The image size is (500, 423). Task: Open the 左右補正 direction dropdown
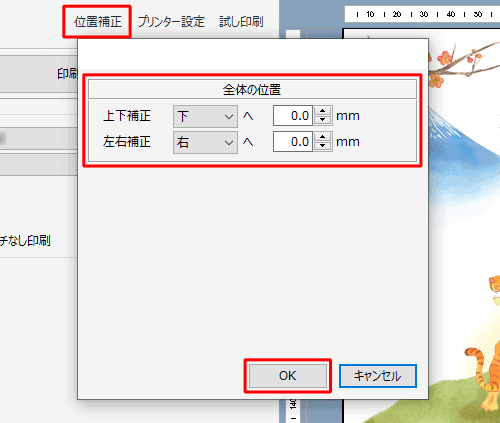pyautogui.click(x=205, y=142)
